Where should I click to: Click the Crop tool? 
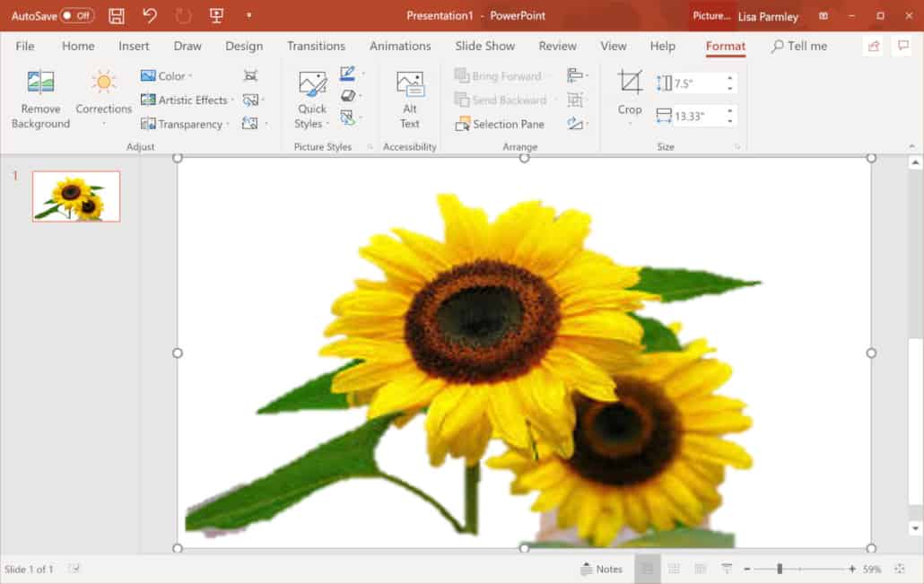629,94
